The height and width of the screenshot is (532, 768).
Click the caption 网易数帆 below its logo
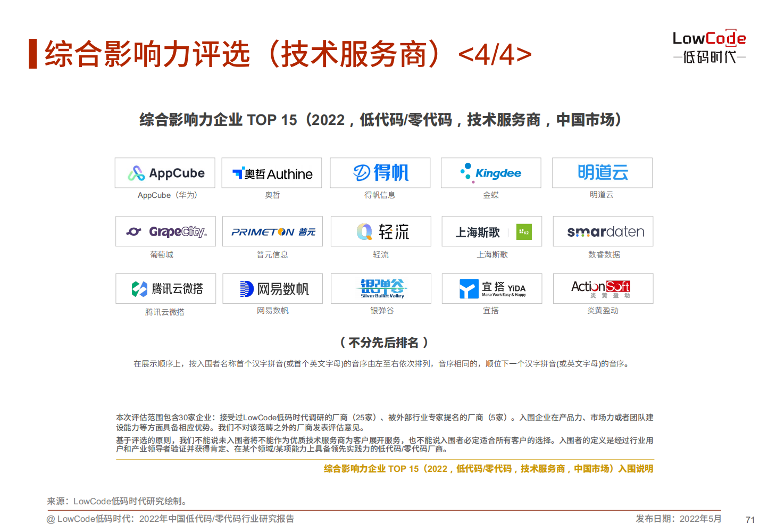273,311
